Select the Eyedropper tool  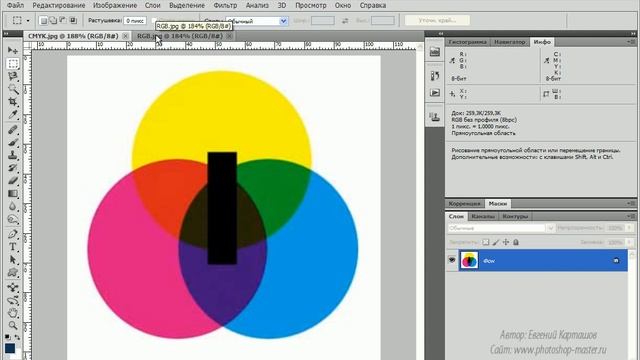(13, 114)
